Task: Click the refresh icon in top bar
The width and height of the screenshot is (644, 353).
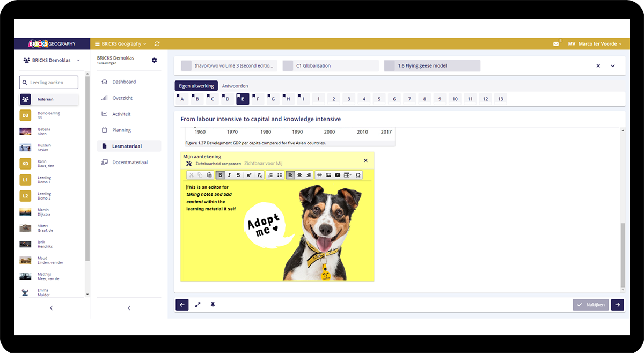Action: point(157,44)
